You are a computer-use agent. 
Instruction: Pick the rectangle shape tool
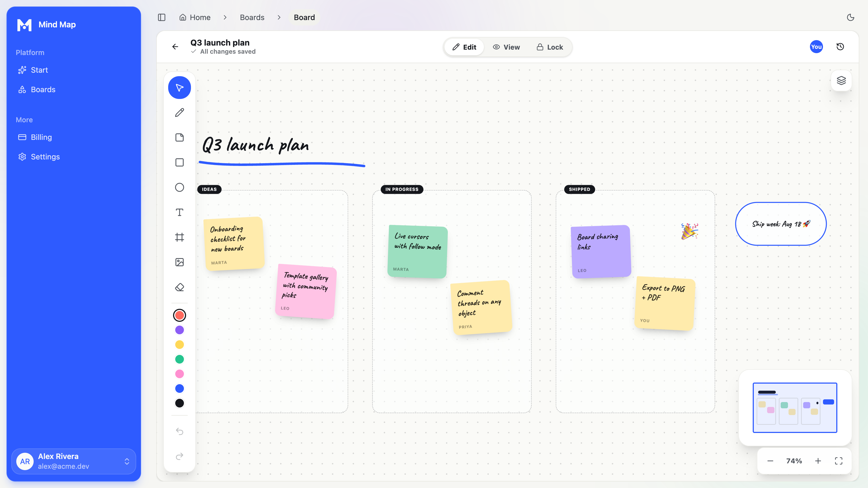[180, 163]
